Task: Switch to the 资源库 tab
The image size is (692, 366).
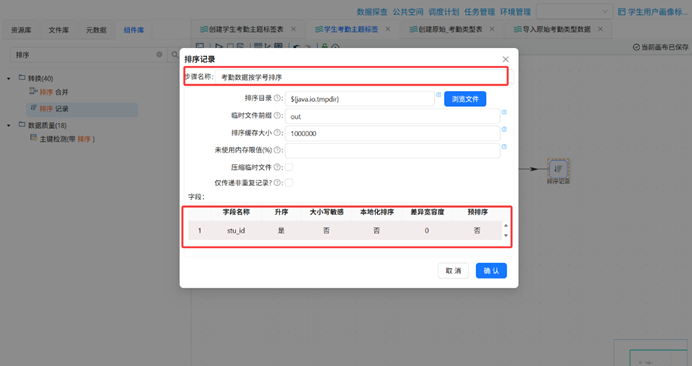Action: pos(21,30)
